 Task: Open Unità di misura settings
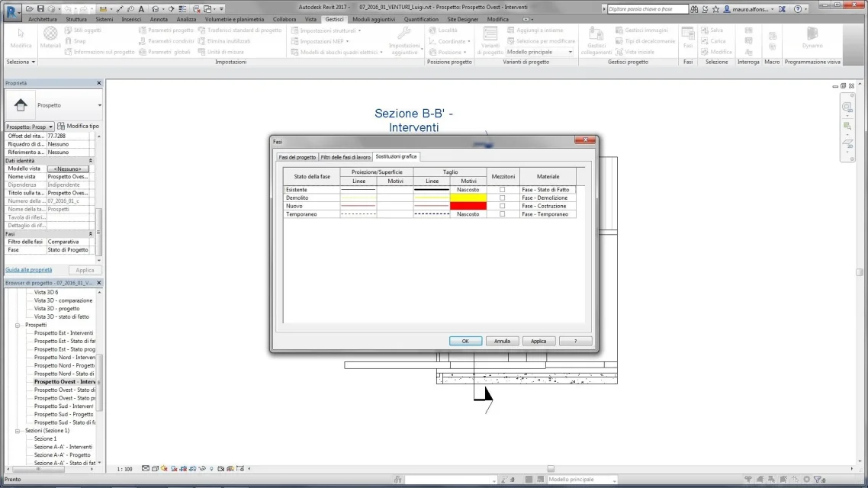221,52
